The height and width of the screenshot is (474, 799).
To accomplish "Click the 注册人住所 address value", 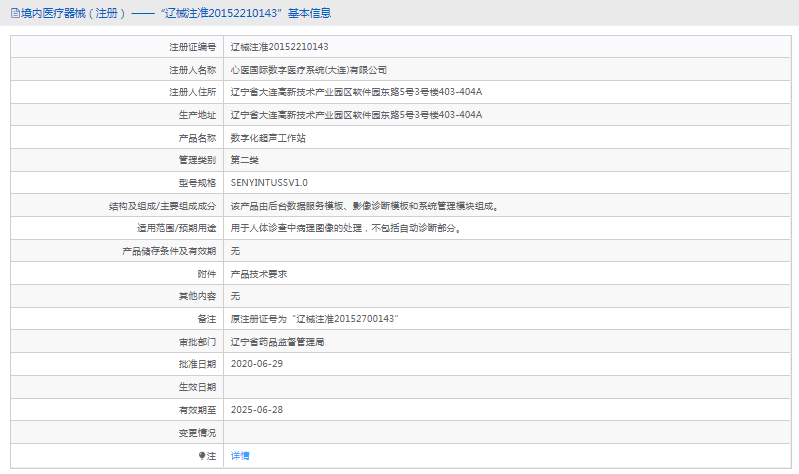I will 356,92.
